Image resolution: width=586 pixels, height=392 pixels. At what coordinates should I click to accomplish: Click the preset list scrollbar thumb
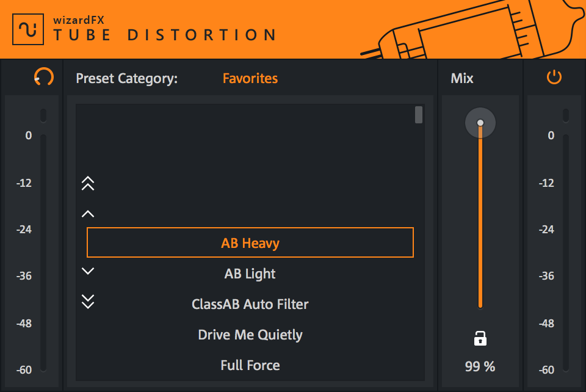coord(419,115)
